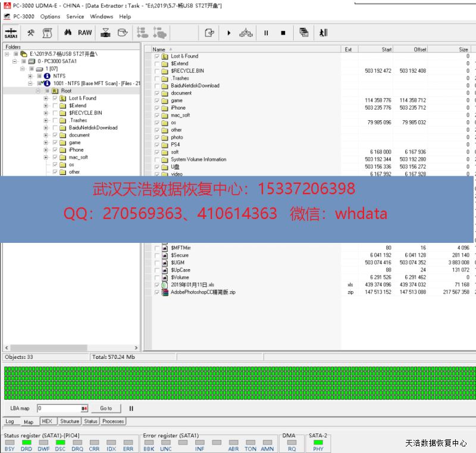The height and width of the screenshot is (453, 476).
Task: Click the RAW recovery toolbar button
Action: (84, 33)
